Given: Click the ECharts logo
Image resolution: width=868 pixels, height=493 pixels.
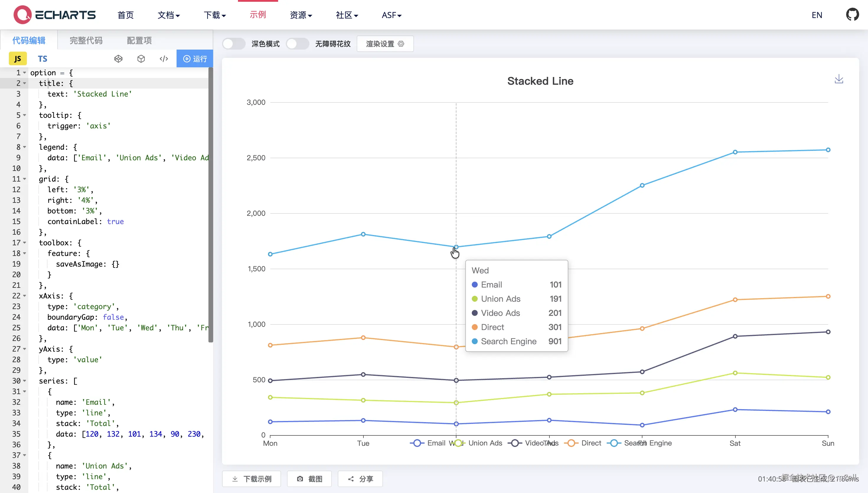Looking at the screenshot, I should [x=55, y=15].
